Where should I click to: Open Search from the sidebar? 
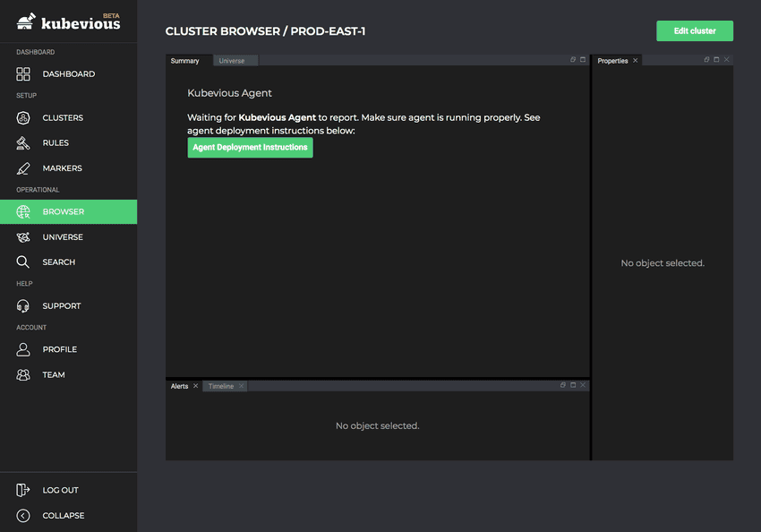(x=58, y=262)
